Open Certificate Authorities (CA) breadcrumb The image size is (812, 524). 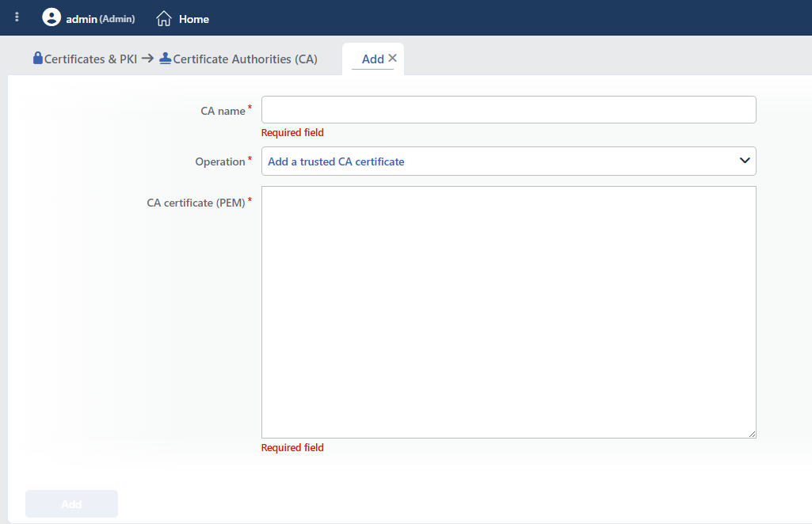pos(245,59)
